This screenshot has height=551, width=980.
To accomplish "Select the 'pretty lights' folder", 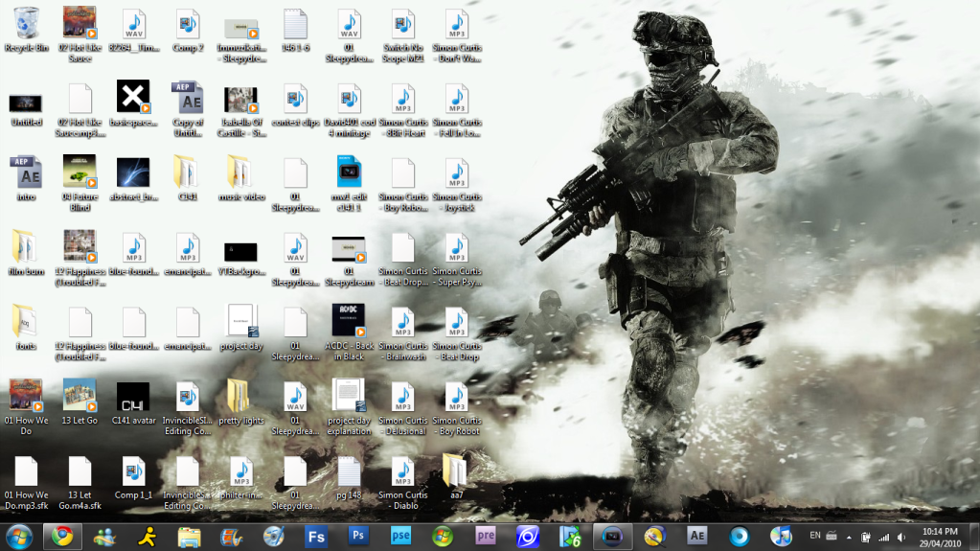I will point(240,397).
